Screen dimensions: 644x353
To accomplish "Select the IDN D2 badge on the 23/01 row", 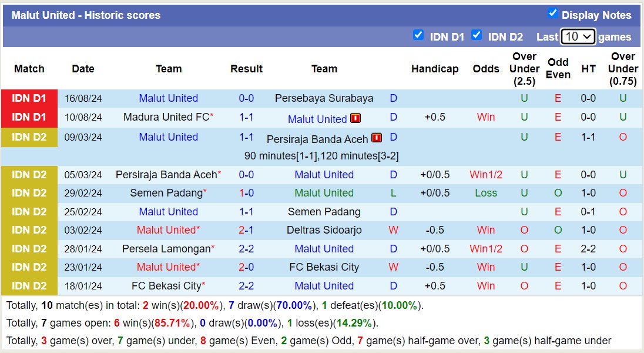I will click(x=29, y=267).
